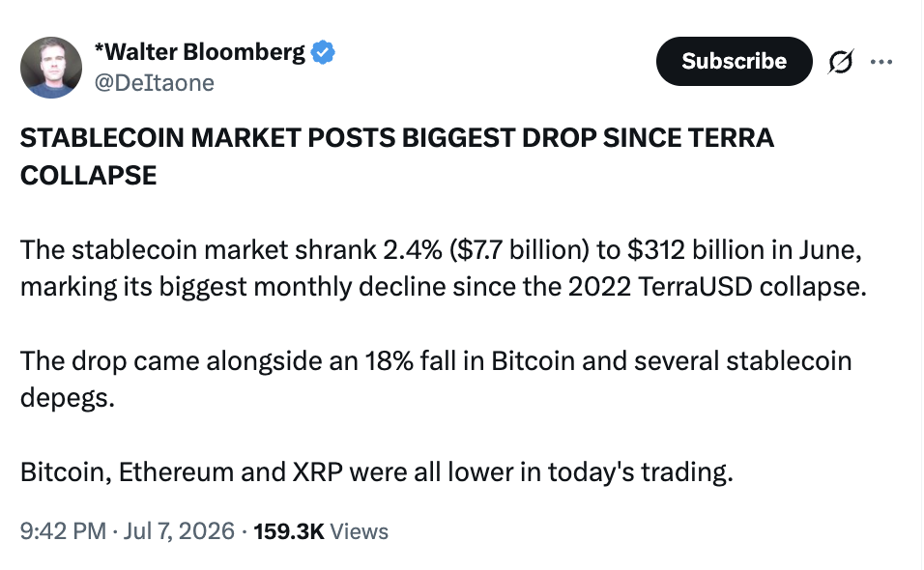Click the Jul 7, 2026 date
The width and height of the screenshot is (924, 570).
pyautogui.click(x=179, y=531)
